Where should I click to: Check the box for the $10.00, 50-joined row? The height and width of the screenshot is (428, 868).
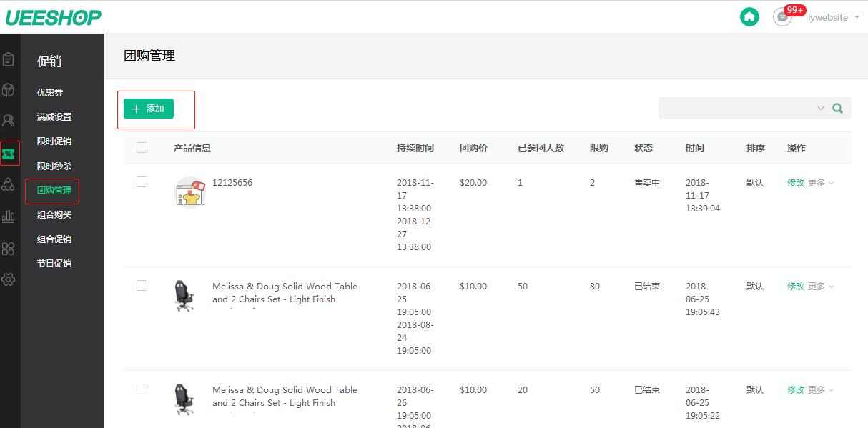[x=142, y=286]
